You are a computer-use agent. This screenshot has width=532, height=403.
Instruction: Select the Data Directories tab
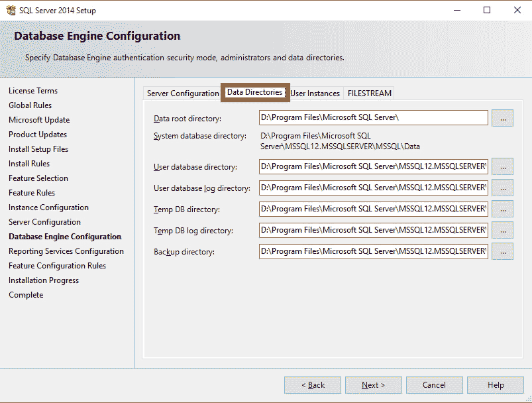(255, 93)
